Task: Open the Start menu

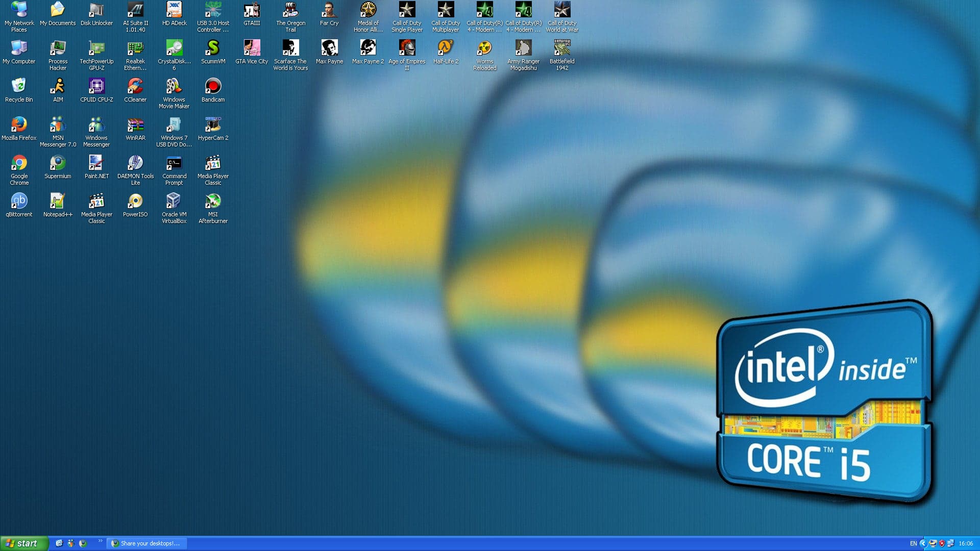Action: [x=24, y=543]
